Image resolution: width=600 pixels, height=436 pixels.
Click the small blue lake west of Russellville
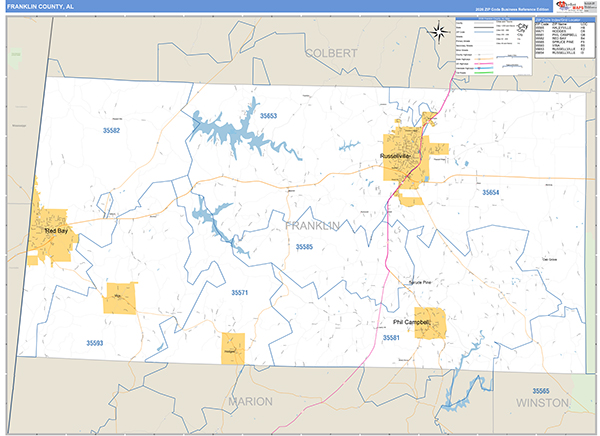point(349,145)
